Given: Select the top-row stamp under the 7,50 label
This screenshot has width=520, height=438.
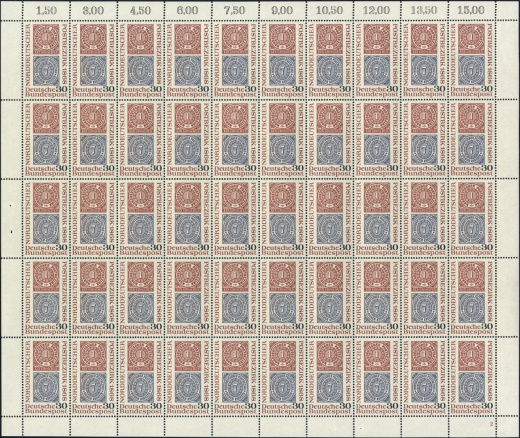Looking at the screenshot, I should [235, 60].
